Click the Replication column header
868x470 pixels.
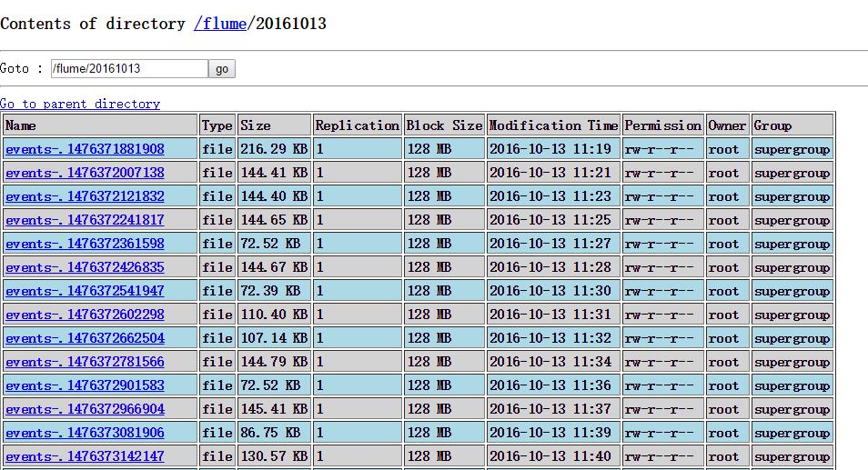tap(357, 125)
